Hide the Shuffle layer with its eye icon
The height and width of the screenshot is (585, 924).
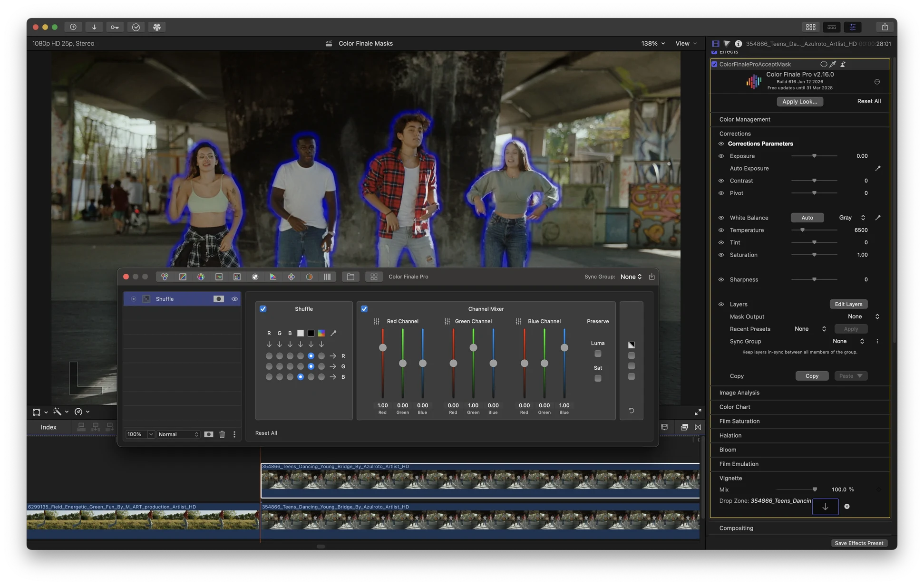point(234,299)
